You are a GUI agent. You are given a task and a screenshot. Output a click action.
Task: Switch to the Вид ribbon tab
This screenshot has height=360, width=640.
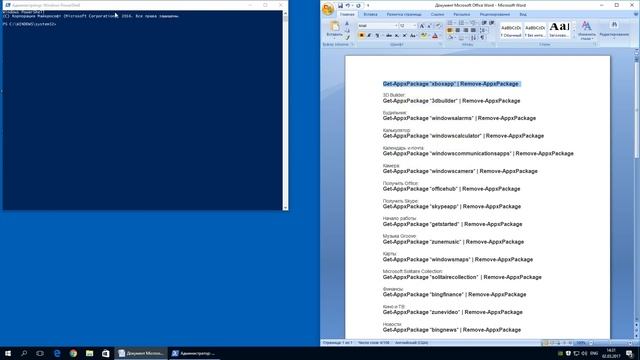[523, 14]
